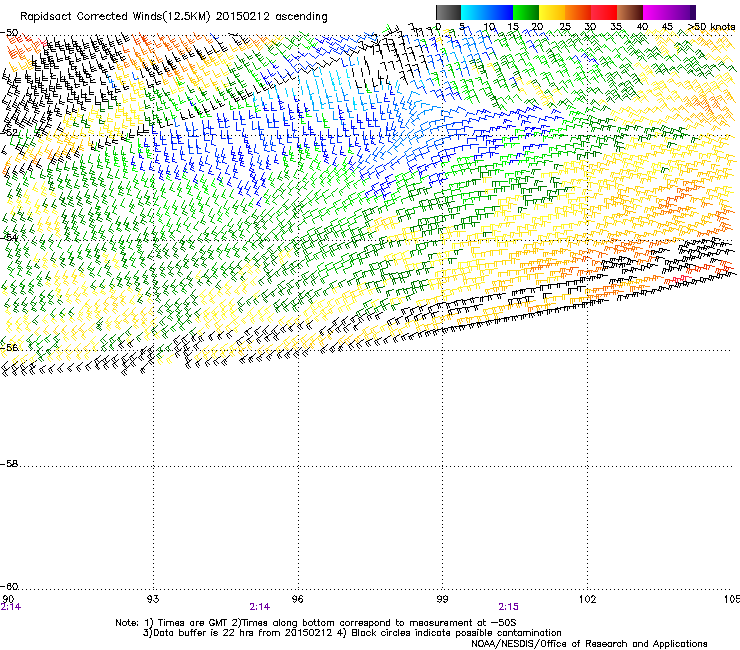Screen dimensions: 740x650
Task: Click the orange 25-30 knots color swatch
Action: (578, 12)
